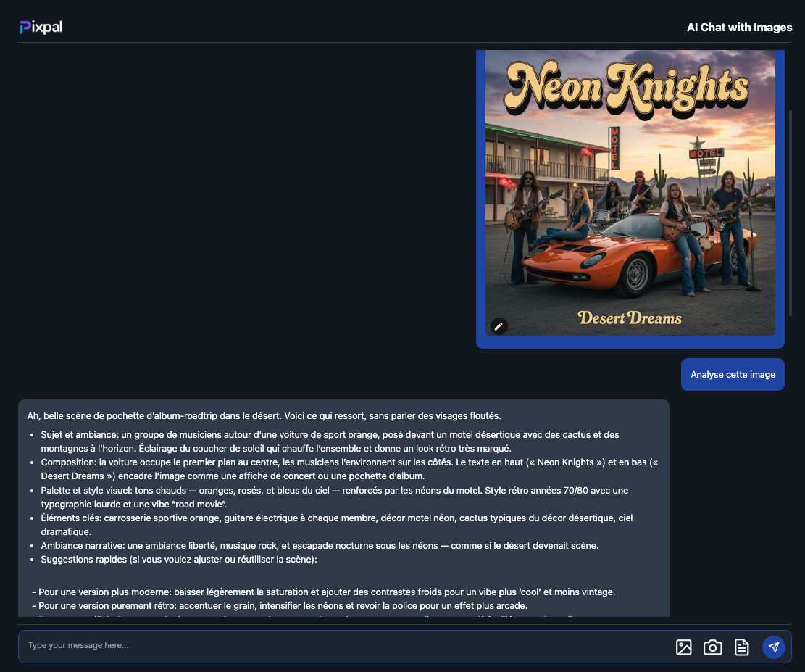Click the Pixpal logo
Screen dimensions: 805x672
(41, 28)
